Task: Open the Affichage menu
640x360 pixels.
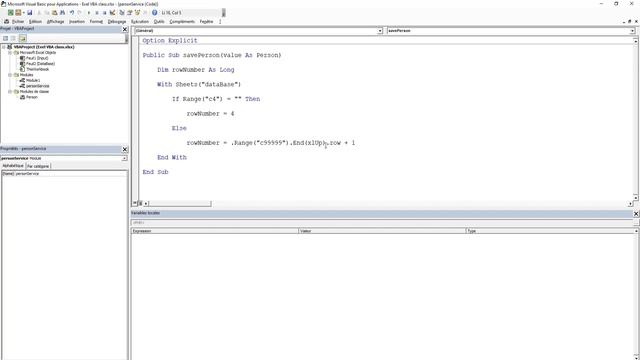Action: point(56,22)
